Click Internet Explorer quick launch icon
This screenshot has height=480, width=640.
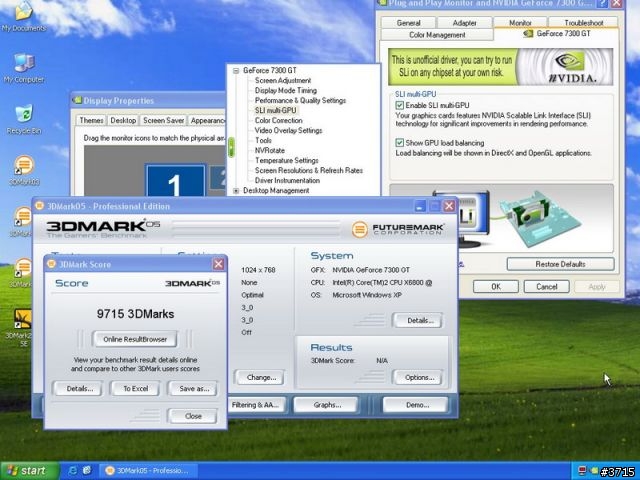click(73, 471)
